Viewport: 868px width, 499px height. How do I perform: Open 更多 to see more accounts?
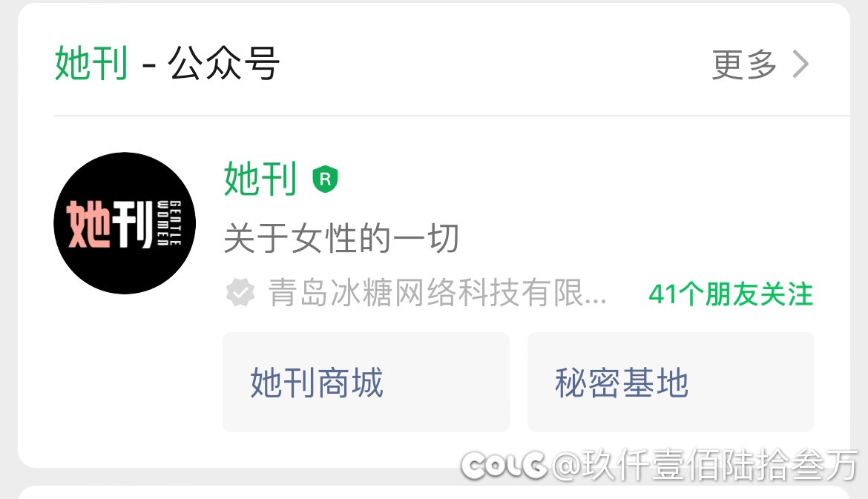coord(744,65)
